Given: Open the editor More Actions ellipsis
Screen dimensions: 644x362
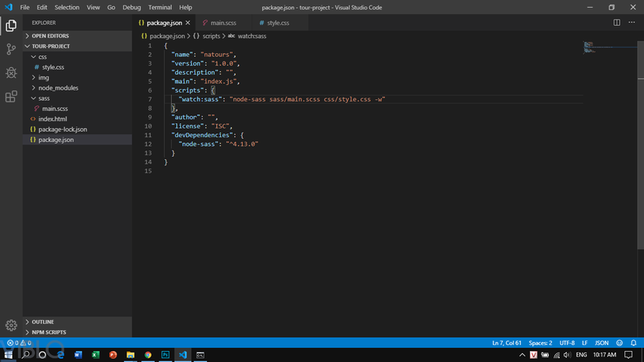Looking at the screenshot, I should 631,23.
